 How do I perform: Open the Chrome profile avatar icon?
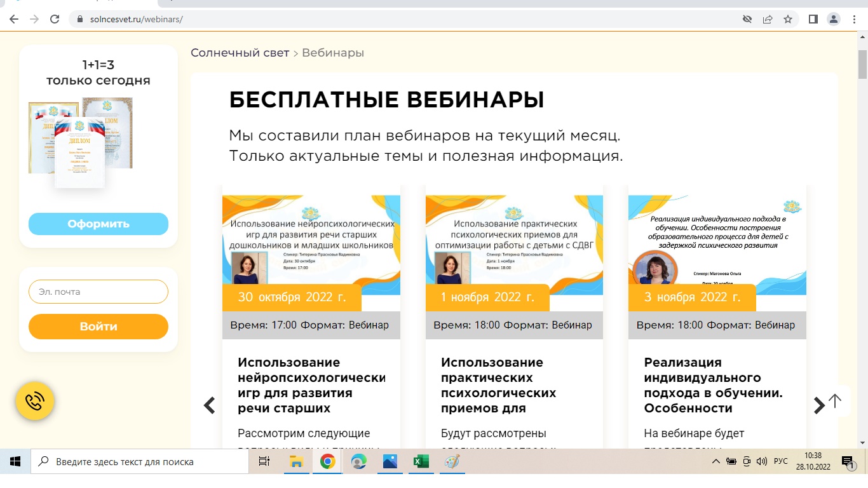coord(833,19)
